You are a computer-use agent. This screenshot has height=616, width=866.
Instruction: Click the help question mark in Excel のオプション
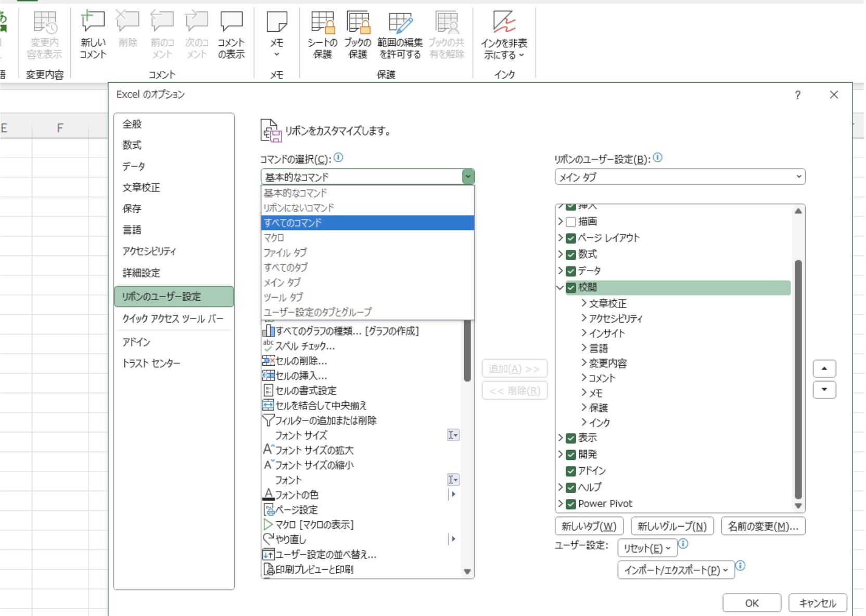(x=797, y=95)
